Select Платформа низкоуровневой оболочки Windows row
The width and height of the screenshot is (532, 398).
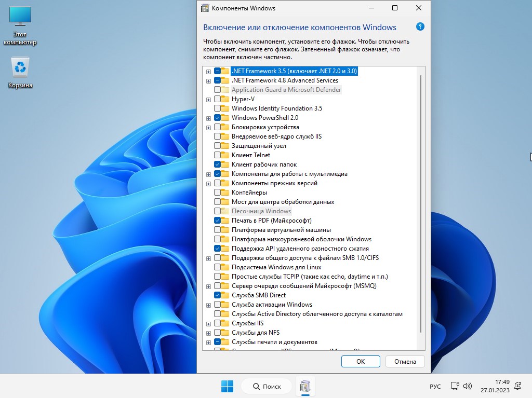301,239
